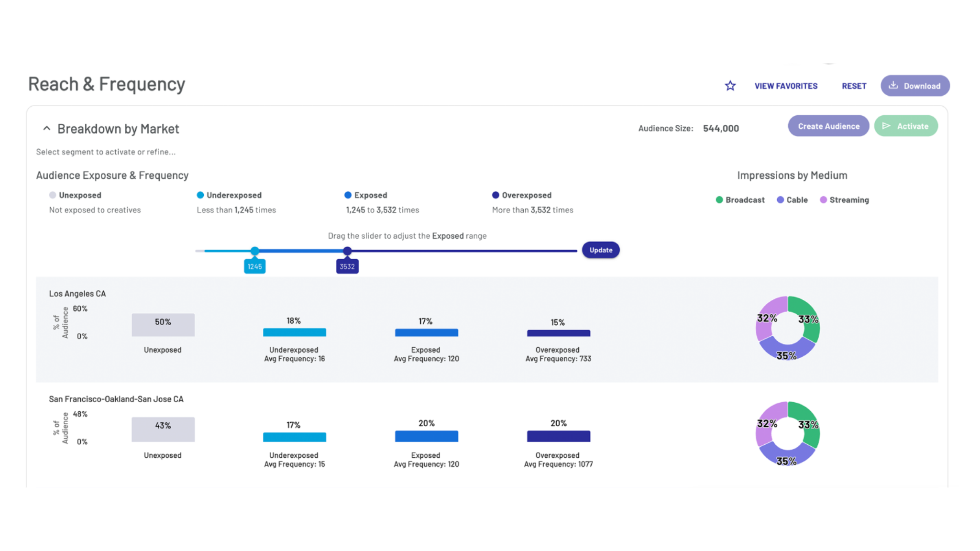The width and height of the screenshot is (980, 551).
Task: Select the San Francisco-Oakland-San Jose market row
Action: pos(487,434)
